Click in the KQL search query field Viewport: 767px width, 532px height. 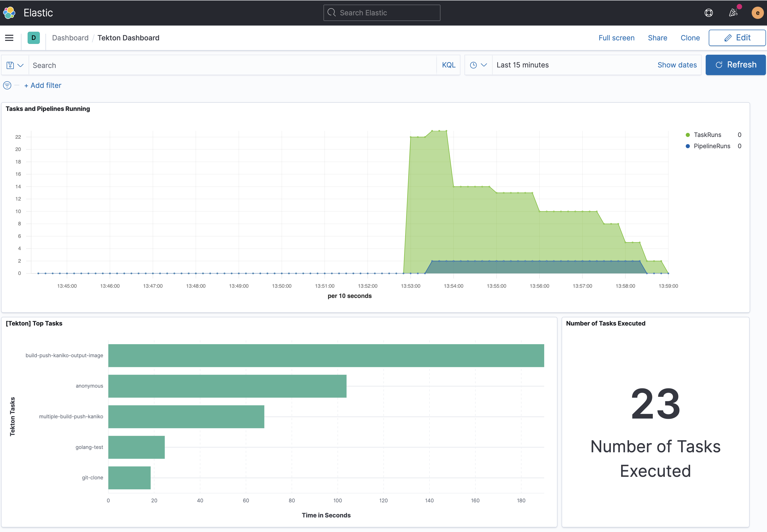tap(233, 65)
